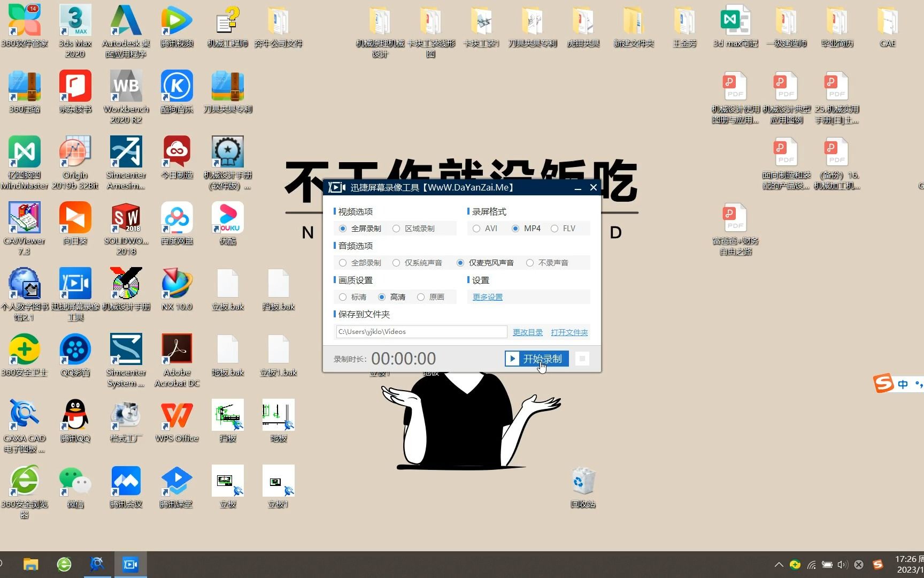Viewport: 924px width, 578px height.
Task: Open Origin 2019b 32Bit icon
Action: pyautogui.click(x=75, y=163)
